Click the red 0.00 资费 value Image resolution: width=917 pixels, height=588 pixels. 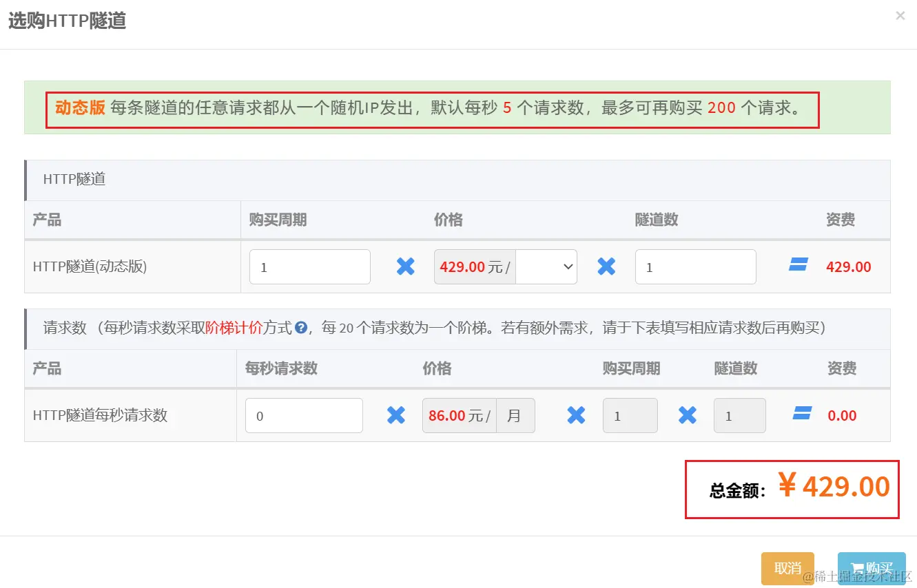(843, 416)
